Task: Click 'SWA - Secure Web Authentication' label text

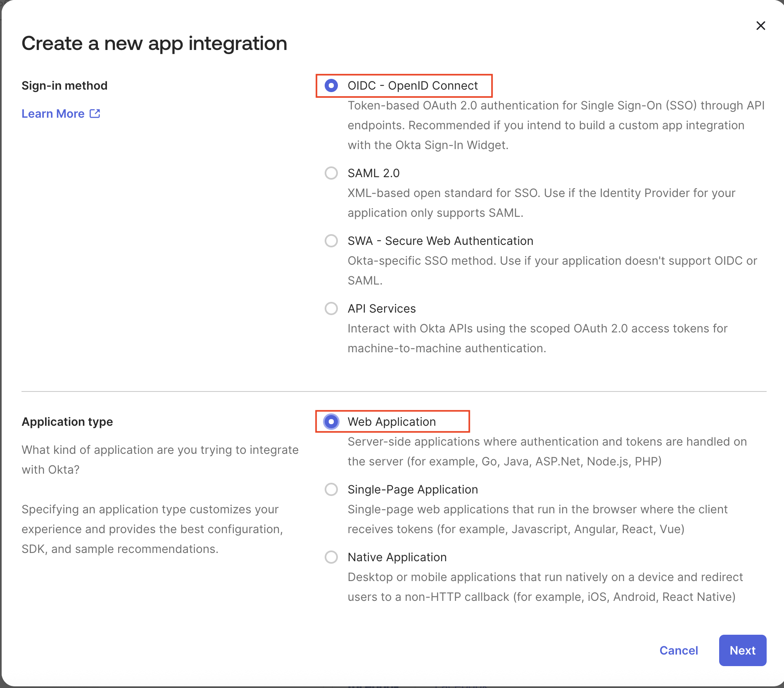Action: coord(440,241)
